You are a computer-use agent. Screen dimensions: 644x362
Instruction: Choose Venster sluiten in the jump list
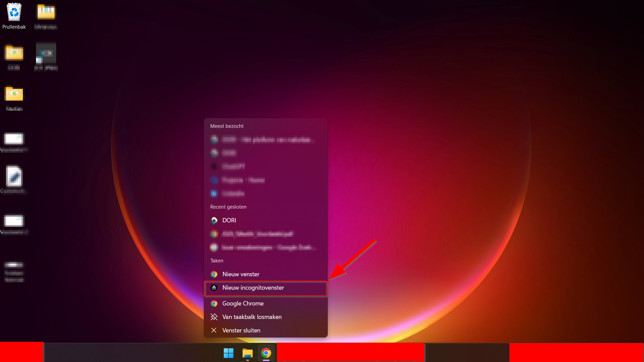[241, 330]
